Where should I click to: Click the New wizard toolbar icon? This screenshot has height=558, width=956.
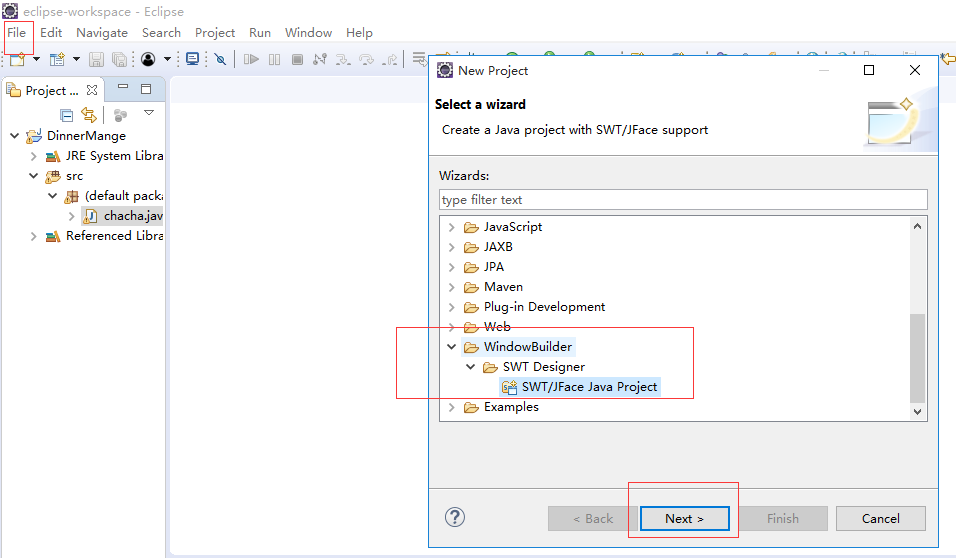click(x=17, y=59)
